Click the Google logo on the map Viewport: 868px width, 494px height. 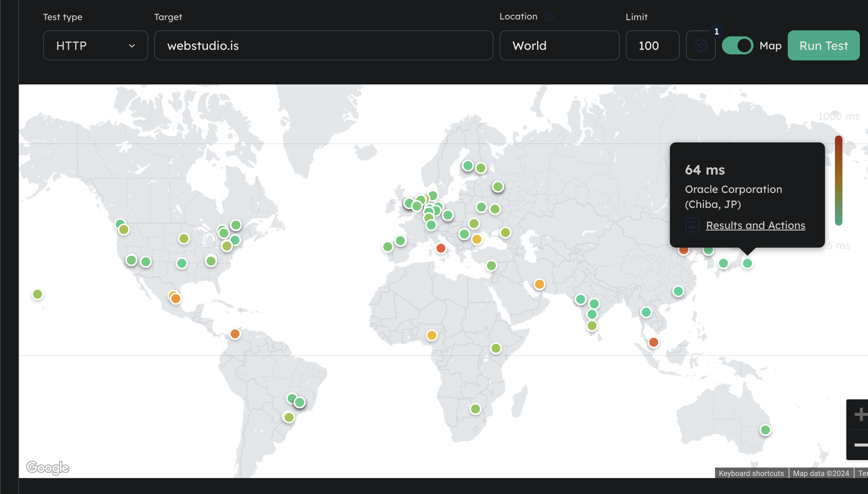[x=48, y=468]
